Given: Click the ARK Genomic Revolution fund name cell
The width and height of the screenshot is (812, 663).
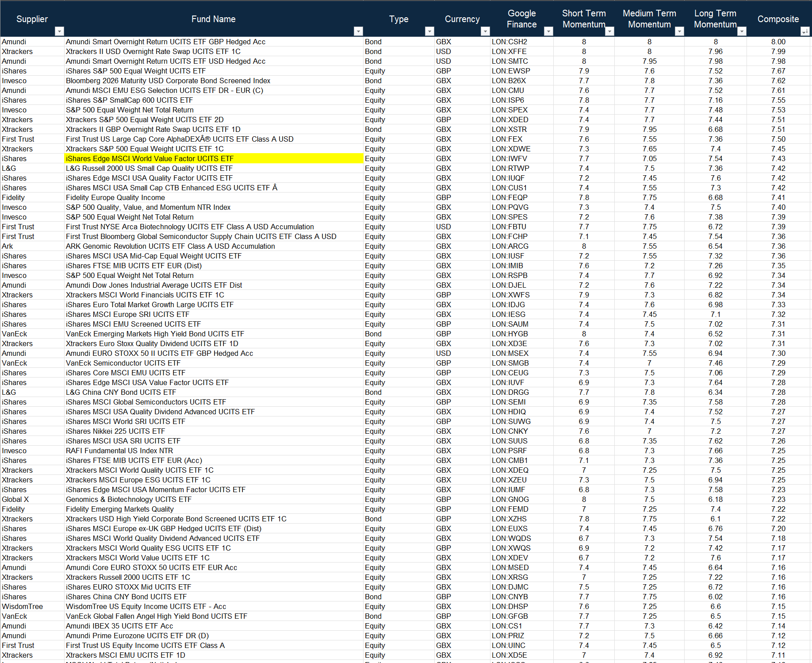Looking at the screenshot, I should [x=214, y=246].
